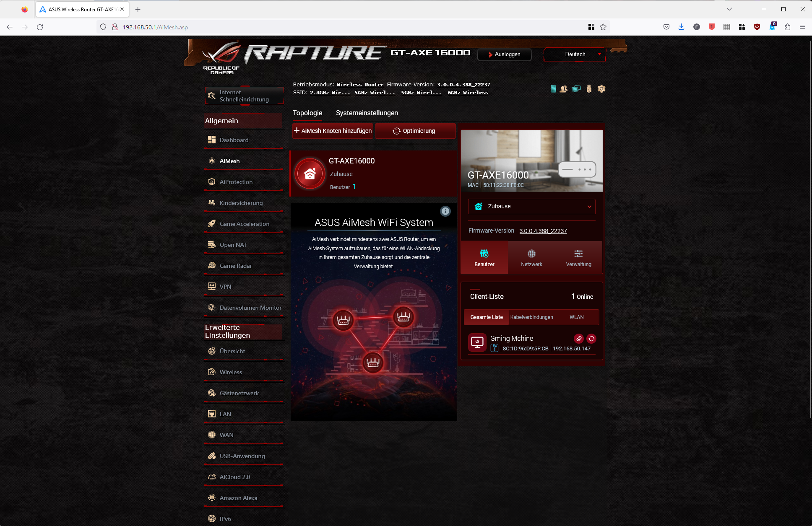
Task: Click the link icon for Gming Mchine
Action: (x=579, y=339)
